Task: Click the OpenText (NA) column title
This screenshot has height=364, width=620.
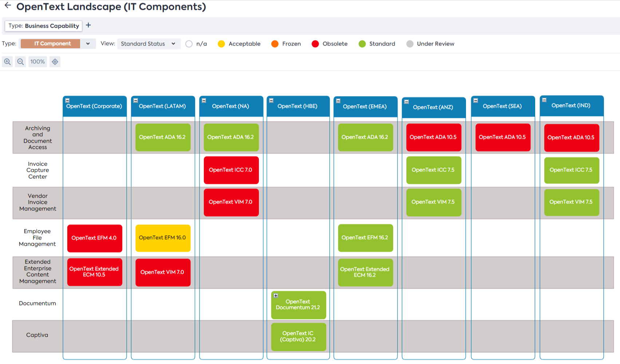Action: point(230,106)
